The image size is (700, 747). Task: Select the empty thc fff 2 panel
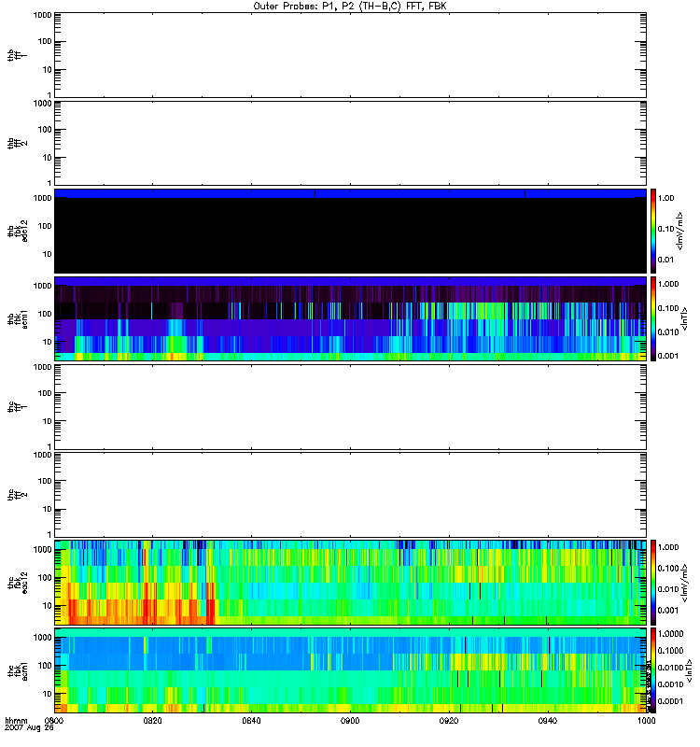[350, 494]
